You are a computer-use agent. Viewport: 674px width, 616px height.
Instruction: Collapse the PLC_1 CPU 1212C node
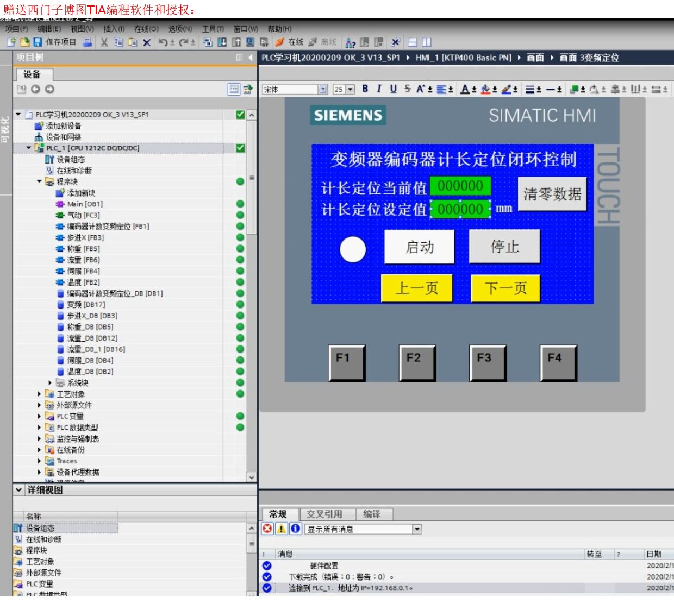(x=29, y=148)
